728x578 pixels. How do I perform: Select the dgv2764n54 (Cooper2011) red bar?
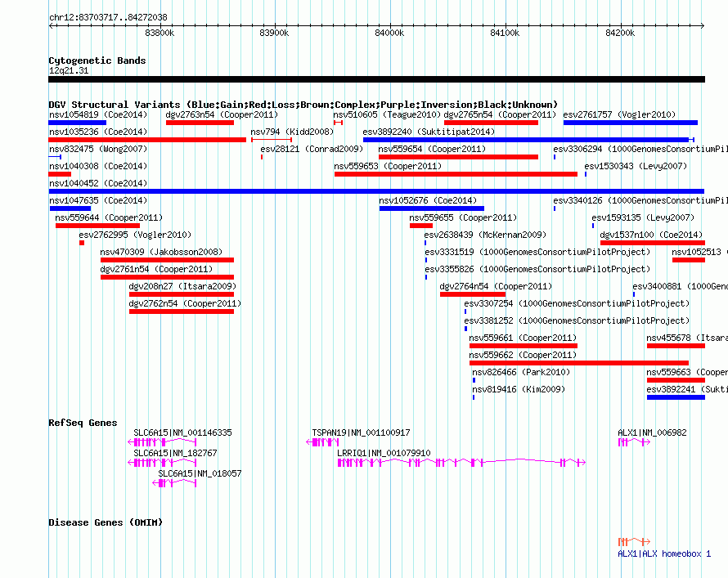(x=473, y=294)
